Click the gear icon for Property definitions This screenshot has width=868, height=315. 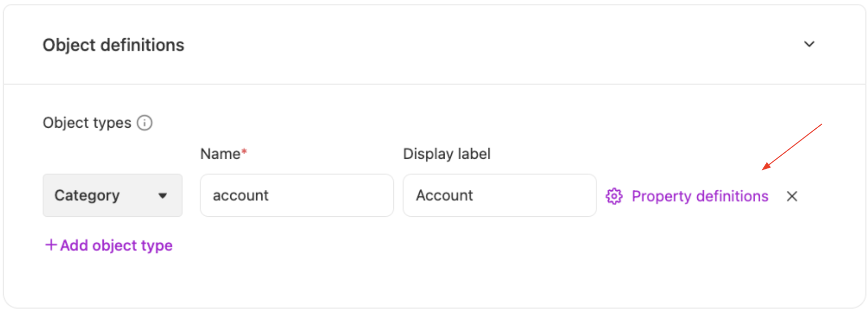click(x=614, y=196)
